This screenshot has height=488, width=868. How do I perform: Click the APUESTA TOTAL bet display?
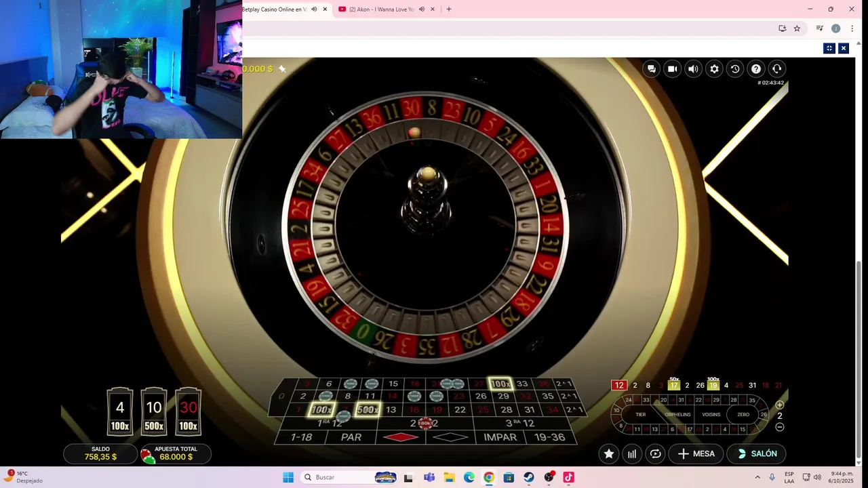(x=176, y=453)
